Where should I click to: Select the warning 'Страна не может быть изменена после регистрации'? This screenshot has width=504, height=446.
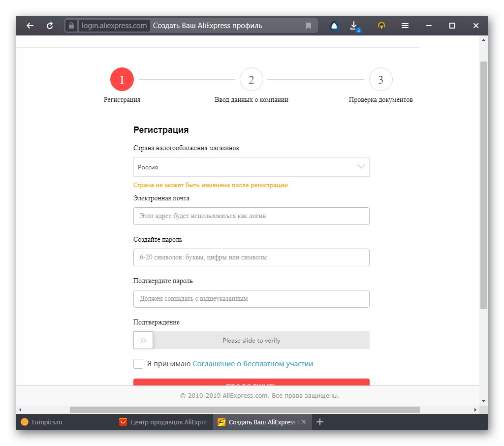[x=211, y=185]
